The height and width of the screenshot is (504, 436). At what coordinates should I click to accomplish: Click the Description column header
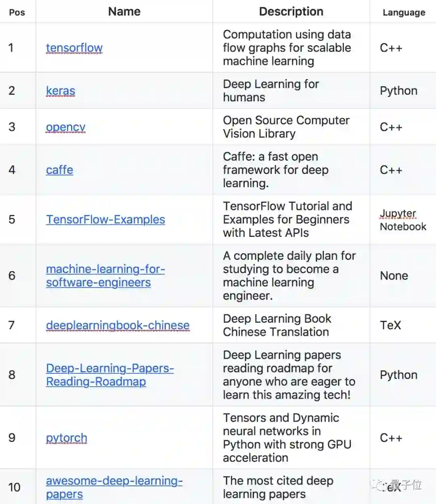pyautogui.click(x=291, y=12)
